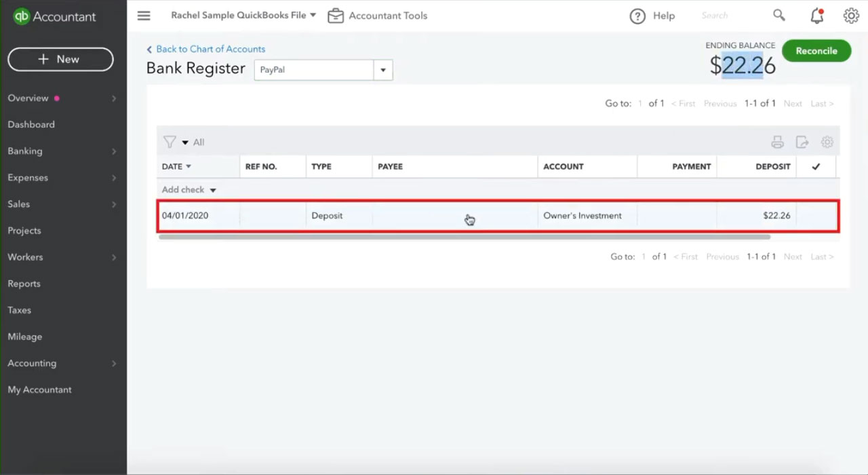This screenshot has width=868, height=475.
Task: Open the settings gear in top bar
Action: 851,16
